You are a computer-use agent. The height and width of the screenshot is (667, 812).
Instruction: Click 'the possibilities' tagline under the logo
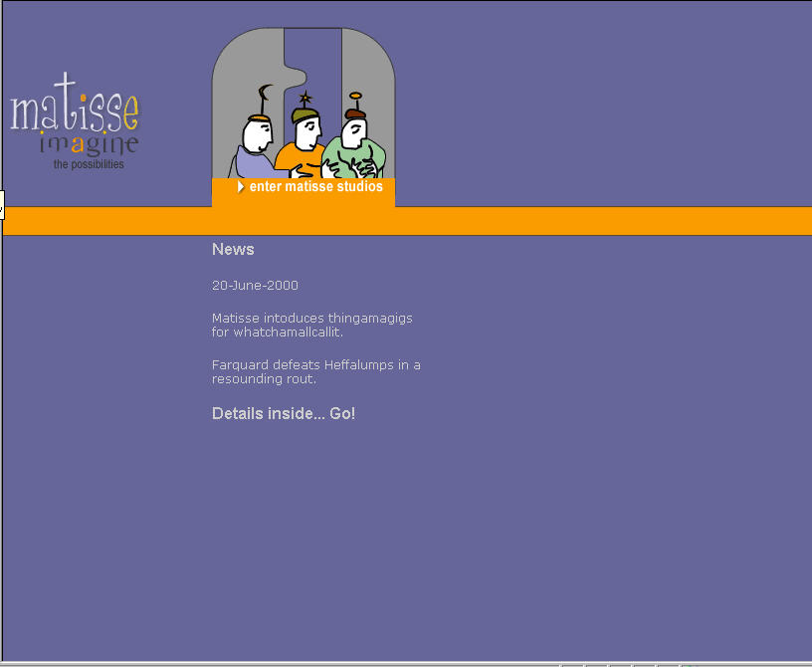tap(89, 164)
